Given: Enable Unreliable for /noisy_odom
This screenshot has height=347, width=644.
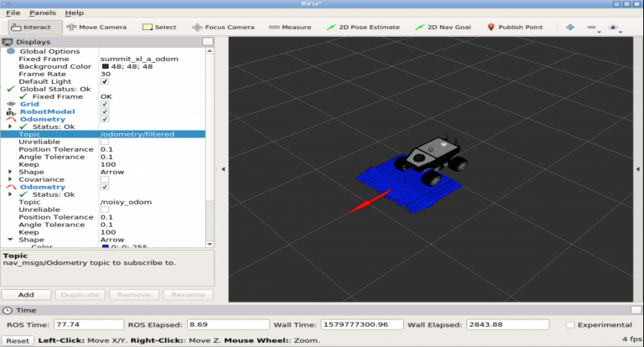Looking at the screenshot, I should pyautogui.click(x=105, y=210).
